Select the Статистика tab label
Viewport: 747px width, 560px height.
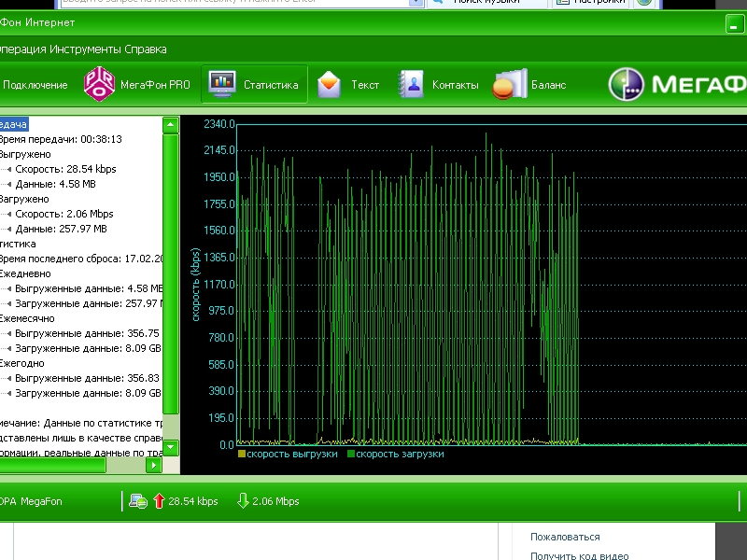click(271, 85)
